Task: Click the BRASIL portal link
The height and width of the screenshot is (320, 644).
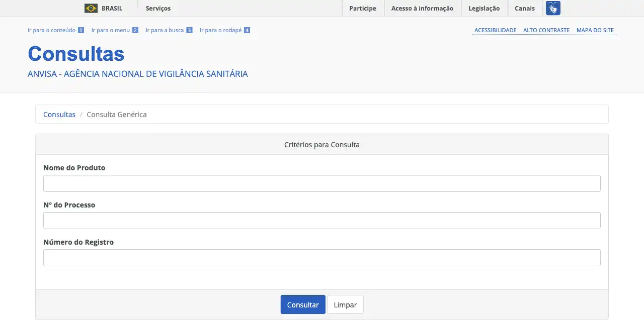Action: (112, 8)
